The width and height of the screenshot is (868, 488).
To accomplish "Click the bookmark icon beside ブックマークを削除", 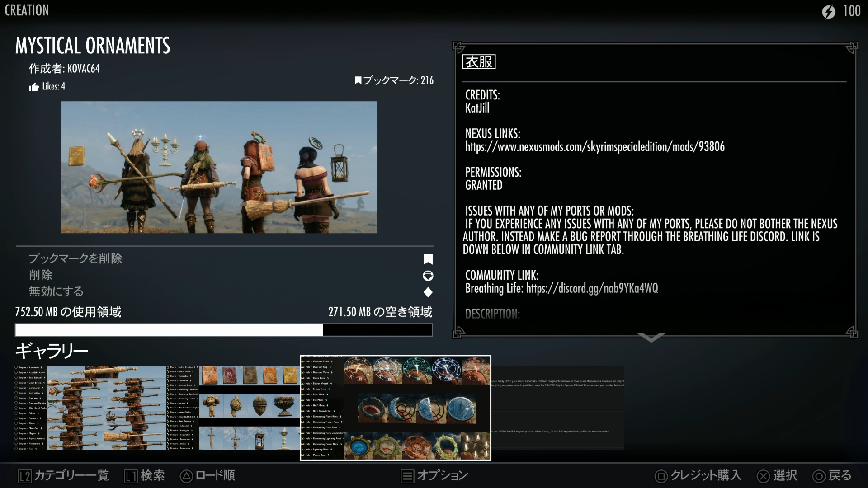I will (x=428, y=259).
